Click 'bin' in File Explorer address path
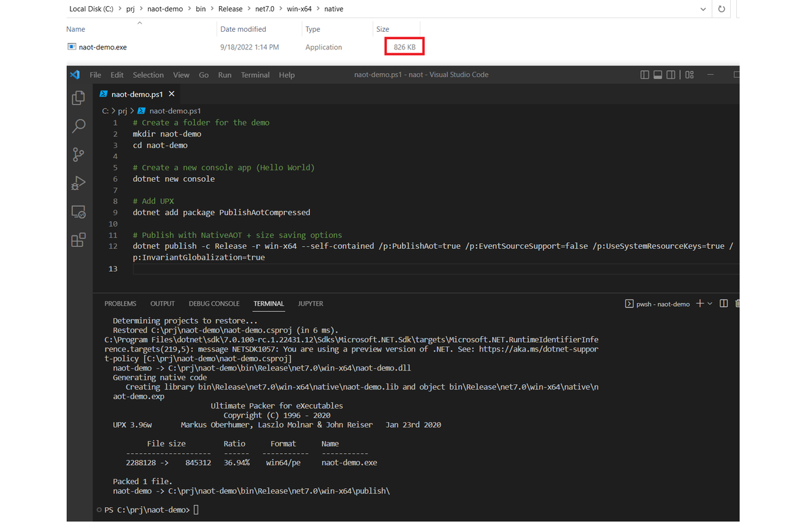Screen dimensions: 812x522 tap(201, 9)
